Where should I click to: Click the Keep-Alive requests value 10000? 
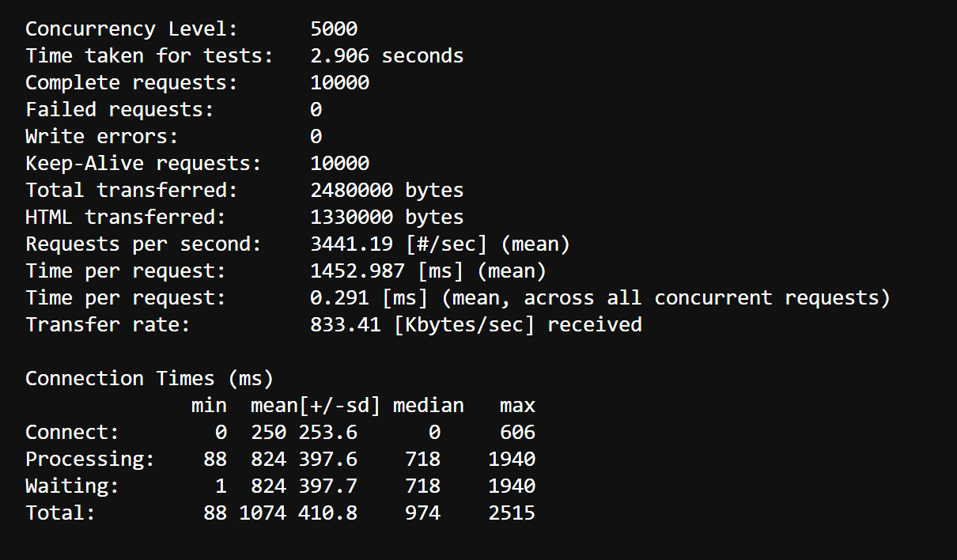(x=339, y=164)
